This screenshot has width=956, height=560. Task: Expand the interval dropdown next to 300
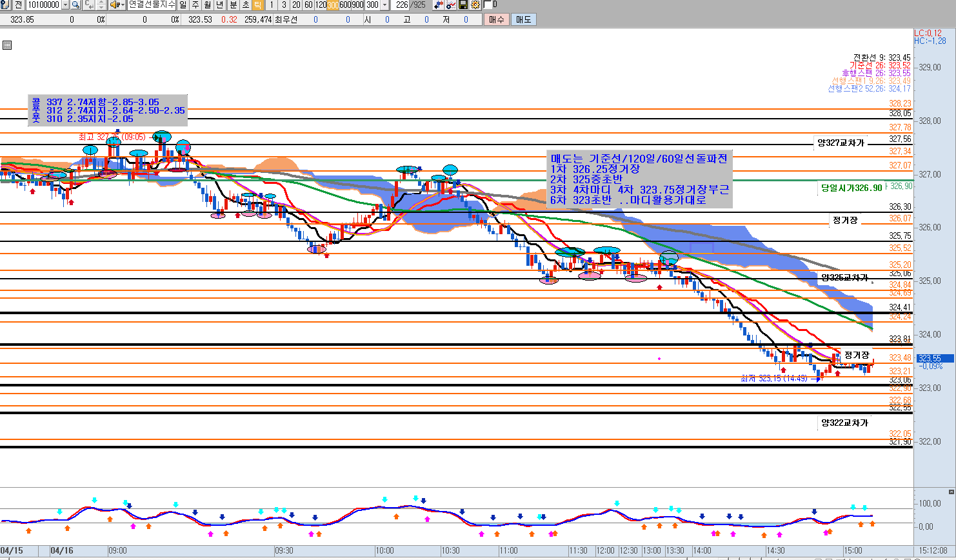pos(385,5)
